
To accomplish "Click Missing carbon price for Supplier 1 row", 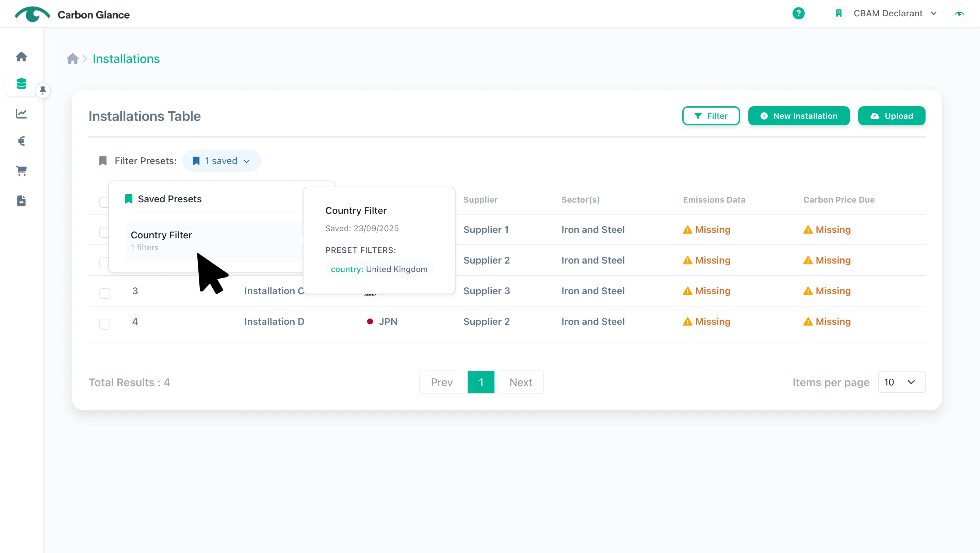I will pyautogui.click(x=827, y=230).
